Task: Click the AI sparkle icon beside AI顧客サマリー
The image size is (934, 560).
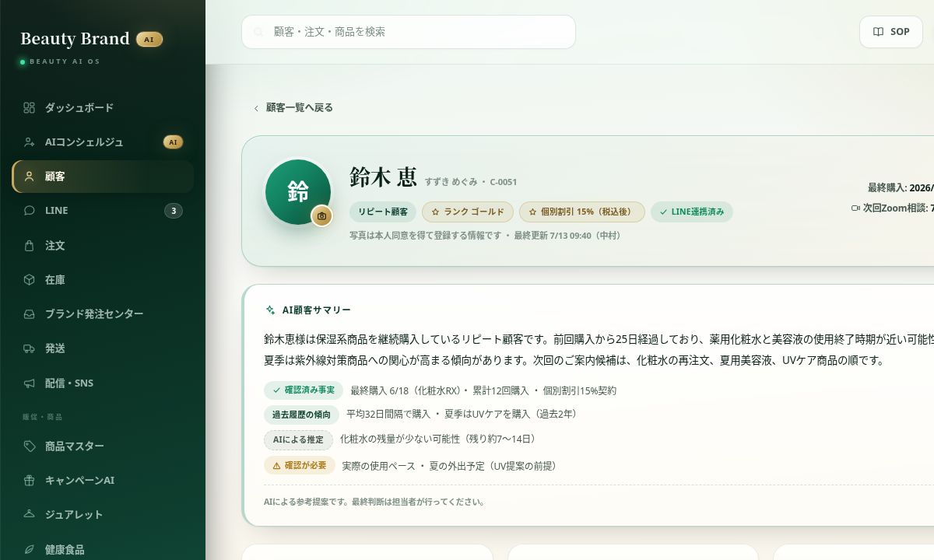Action: pos(271,310)
